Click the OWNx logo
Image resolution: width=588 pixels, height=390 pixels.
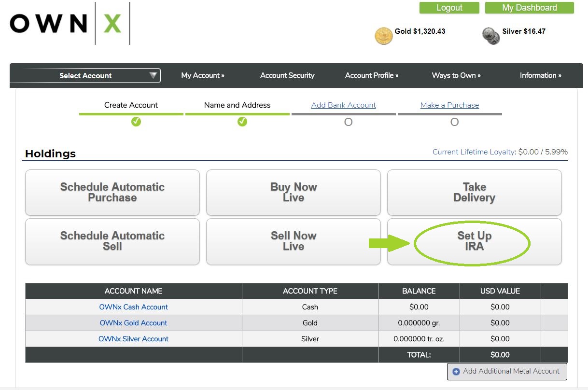tap(70, 23)
